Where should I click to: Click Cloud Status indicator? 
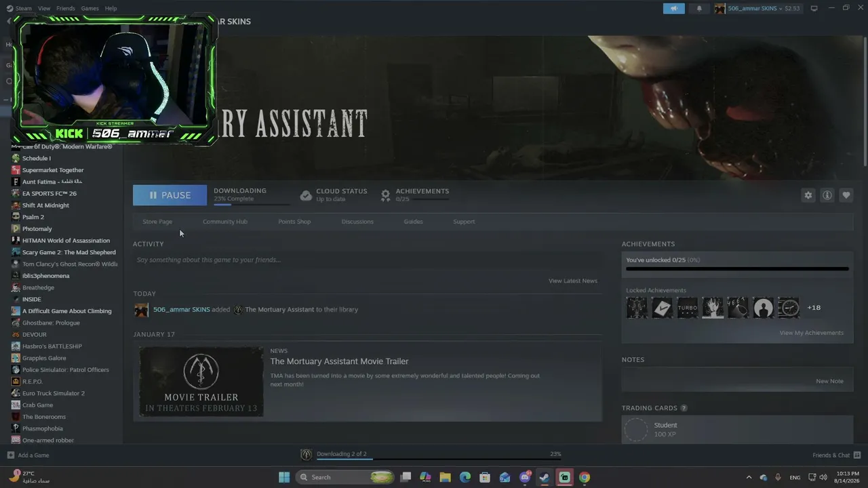click(x=334, y=195)
